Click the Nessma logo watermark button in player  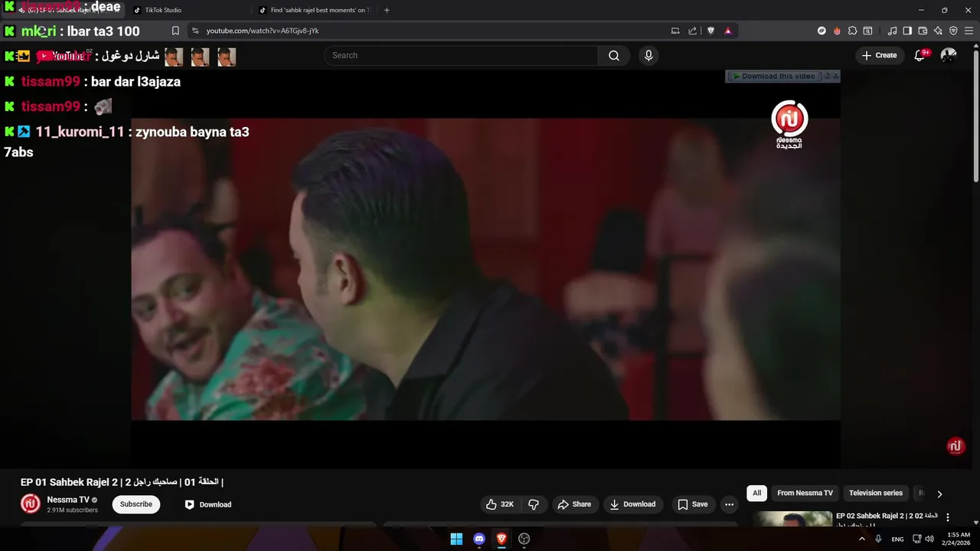click(x=955, y=446)
